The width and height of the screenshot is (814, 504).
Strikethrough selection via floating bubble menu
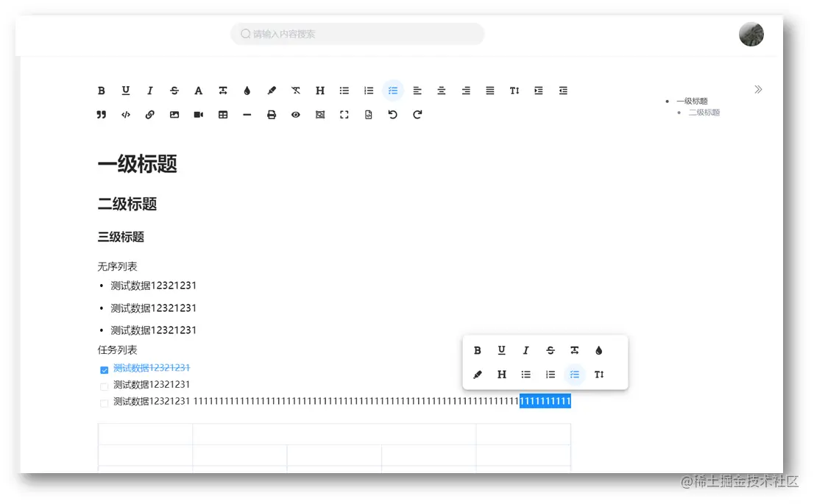pos(551,350)
